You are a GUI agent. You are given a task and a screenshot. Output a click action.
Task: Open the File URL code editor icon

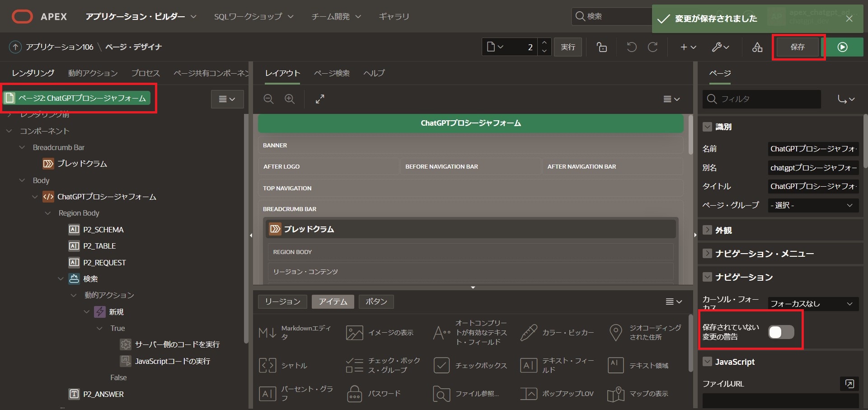(x=849, y=384)
